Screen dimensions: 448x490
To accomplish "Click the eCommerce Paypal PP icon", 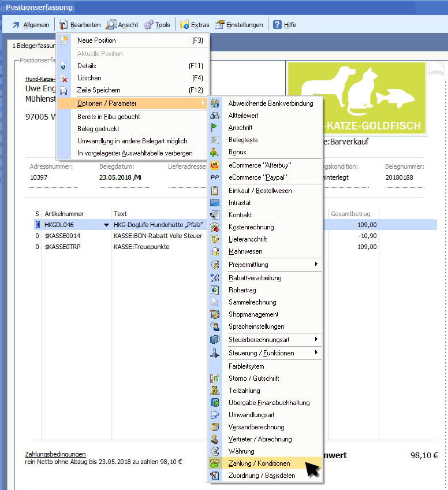I will tap(215, 177).
